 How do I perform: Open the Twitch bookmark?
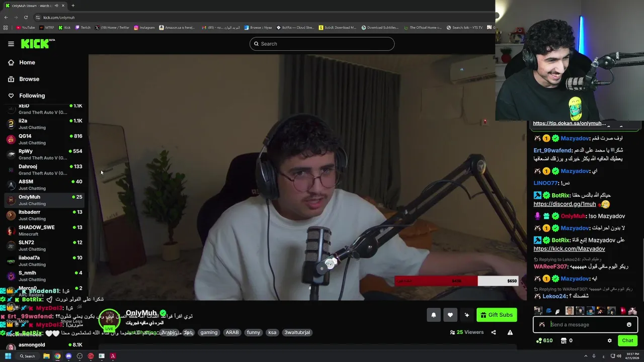pos(83,28)
